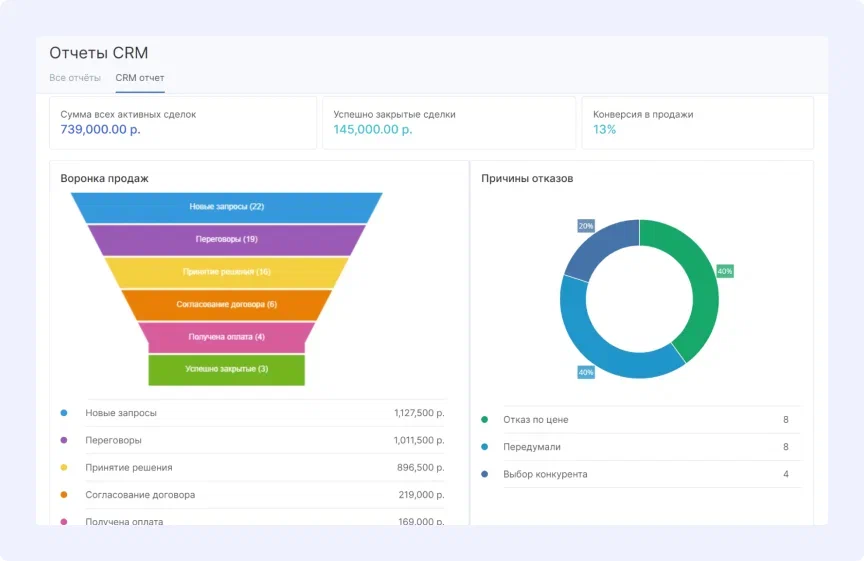This screenshot has height=561, width=864.
Task: Click the orange legend dot for Согласование договора
Action: pos(64,494)
